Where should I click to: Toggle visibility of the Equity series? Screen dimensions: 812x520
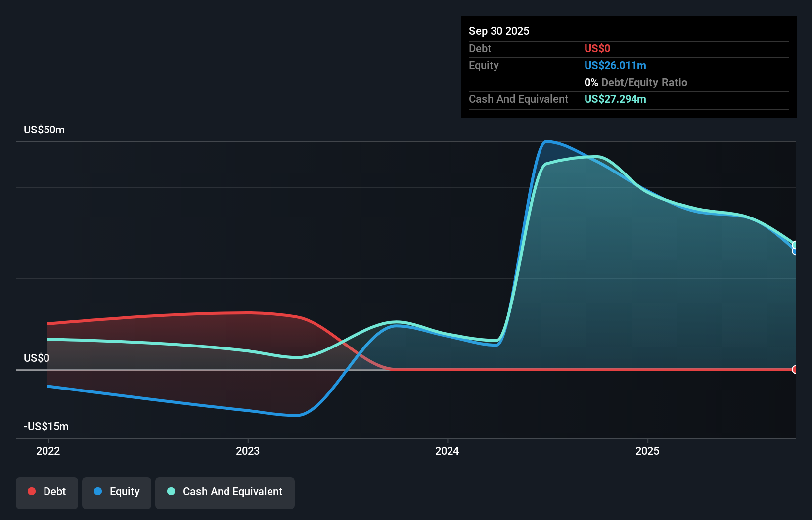117,491
